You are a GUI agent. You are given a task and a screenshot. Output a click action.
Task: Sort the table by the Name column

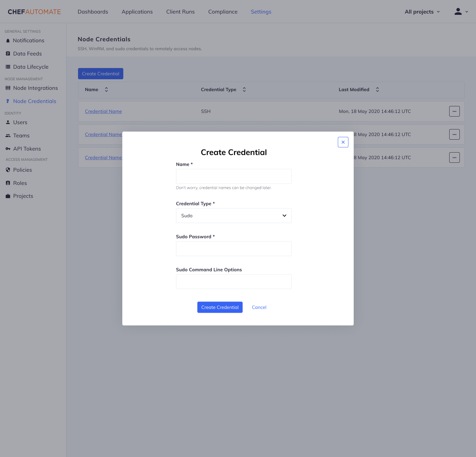tap(106, 89)
